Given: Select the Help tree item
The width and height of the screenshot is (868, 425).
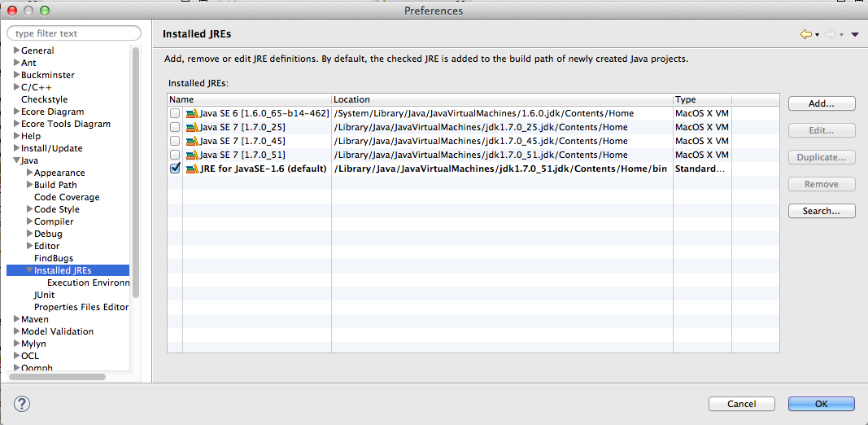Looking at the screenshot, I should tap(31, 136).
